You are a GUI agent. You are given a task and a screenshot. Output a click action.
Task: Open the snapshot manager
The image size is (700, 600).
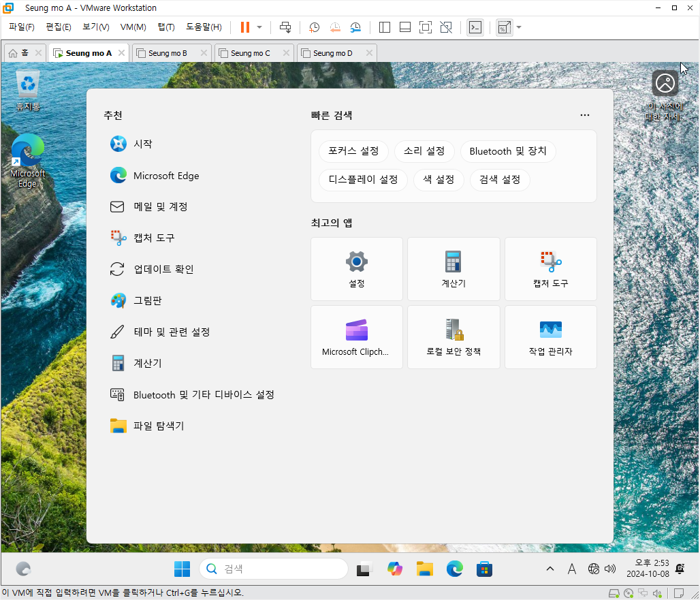tap(355, 27)
